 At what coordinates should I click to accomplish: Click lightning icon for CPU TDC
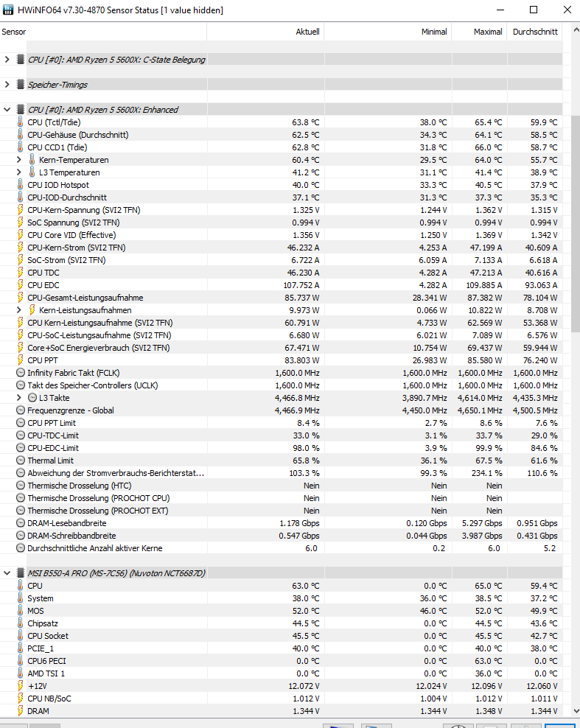[x=20, y=273]
